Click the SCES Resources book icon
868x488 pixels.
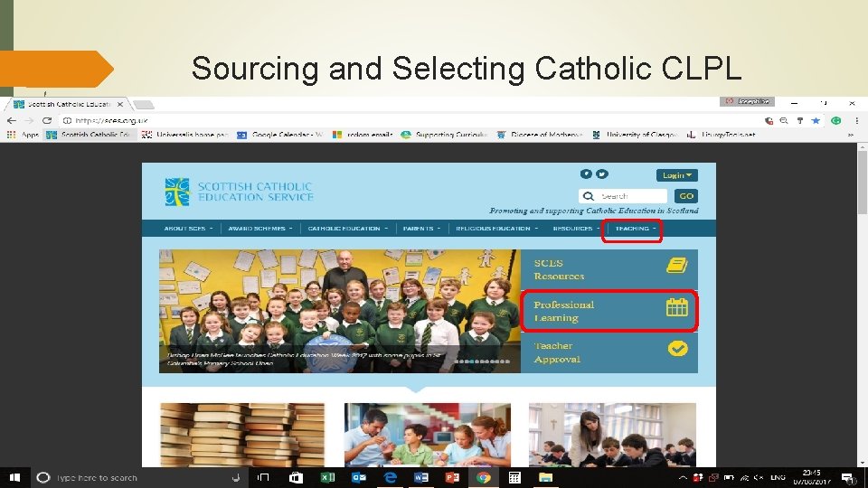676,265
